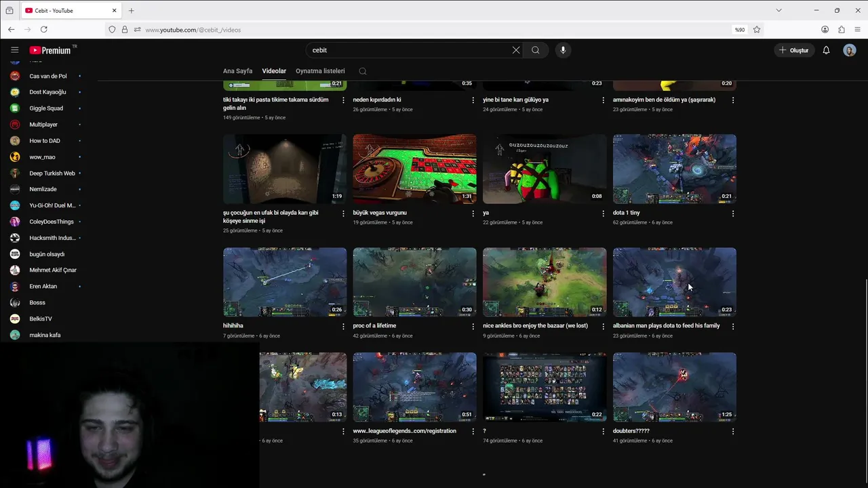Open options for 'hihihiha' video
Image resolution: width=868 pixels, height=488 pixels.
(x=343, y=327)
